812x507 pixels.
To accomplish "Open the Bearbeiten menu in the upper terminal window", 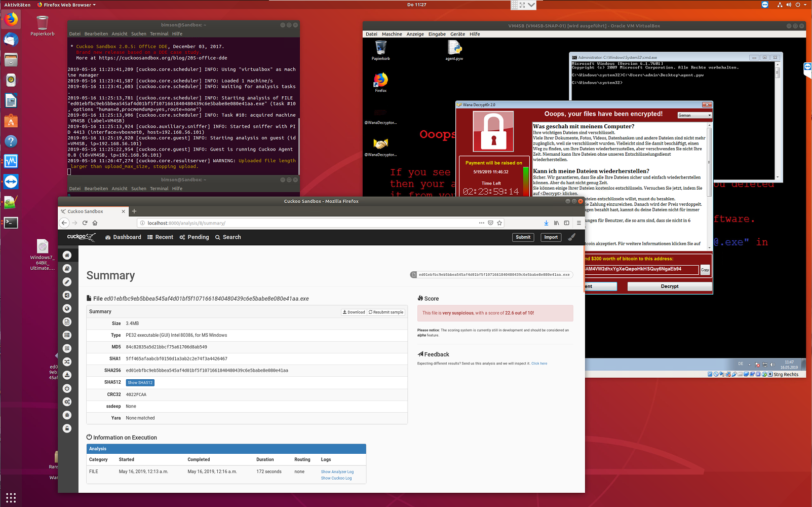I will point(96,34).
